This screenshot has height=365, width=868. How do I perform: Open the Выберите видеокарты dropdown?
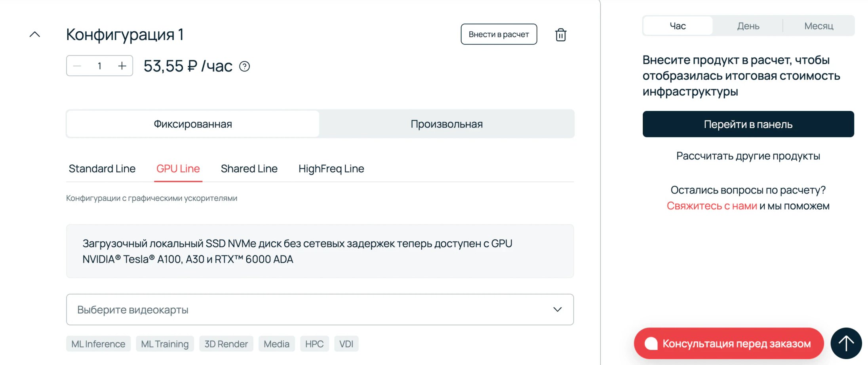coord(320,310)
